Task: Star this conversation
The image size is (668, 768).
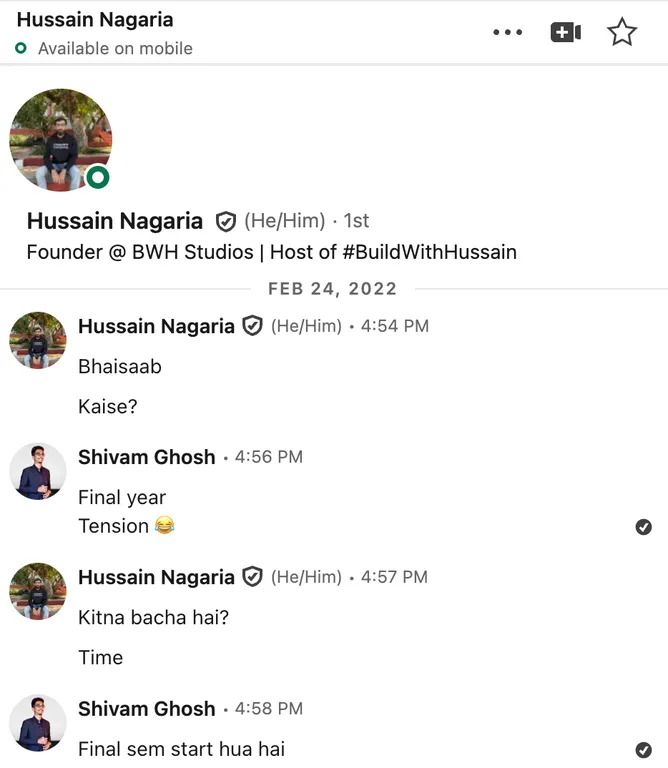Action: click(622, 32)
